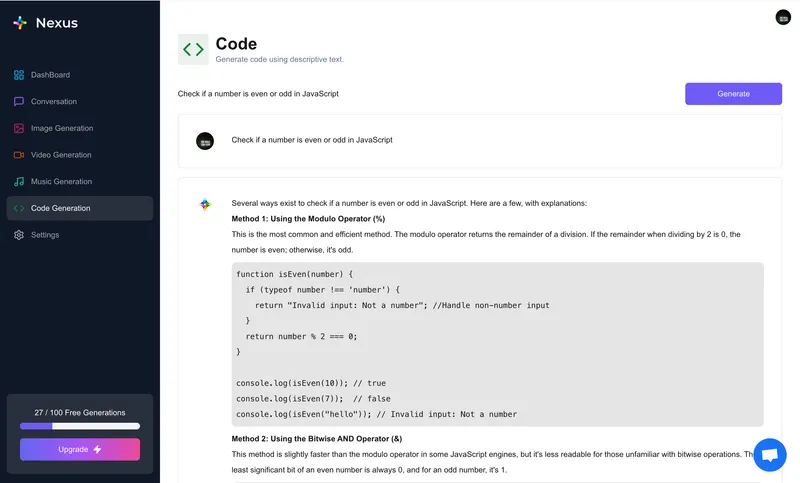Open the user profile avatar menu
800x483 pixels.
click(x=783, y=17)
